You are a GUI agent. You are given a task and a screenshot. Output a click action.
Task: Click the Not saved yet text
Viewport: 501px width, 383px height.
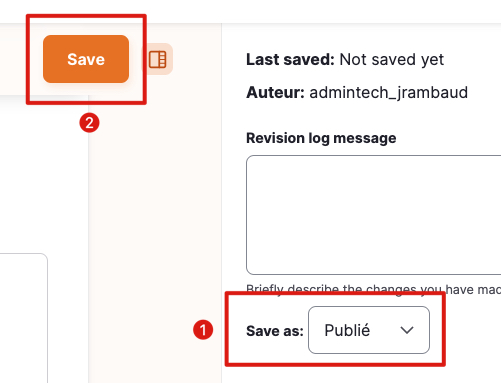coord(392,60)
